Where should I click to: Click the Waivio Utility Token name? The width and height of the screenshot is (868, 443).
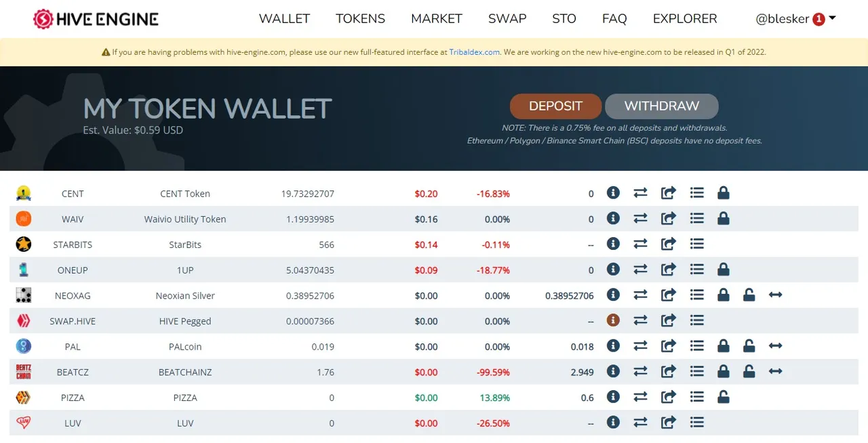click(x=185, y=219)
